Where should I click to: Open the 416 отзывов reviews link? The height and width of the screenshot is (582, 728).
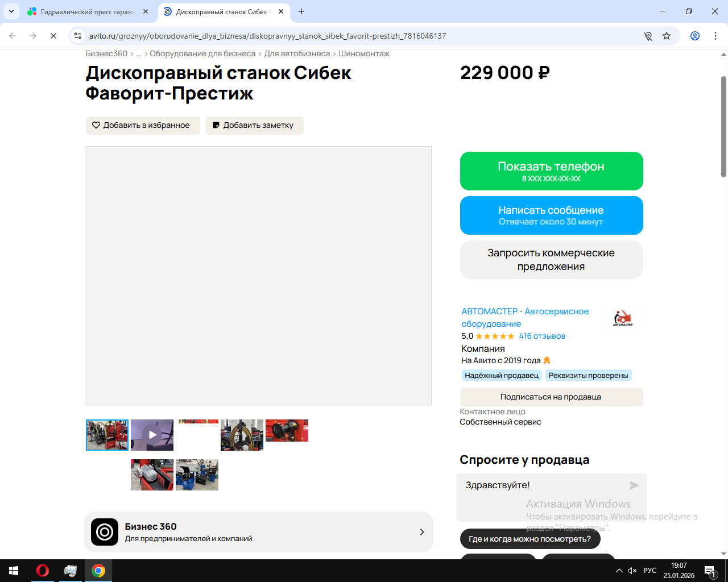[542, 336]
